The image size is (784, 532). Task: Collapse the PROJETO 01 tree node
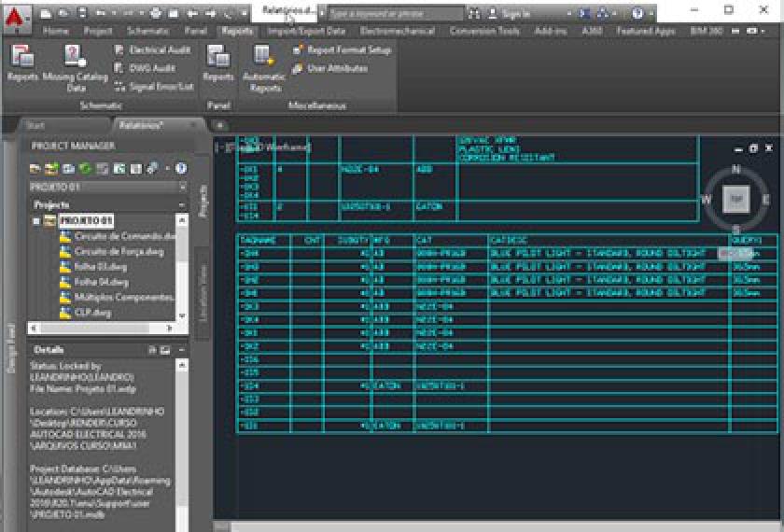[x=36, y=221]
